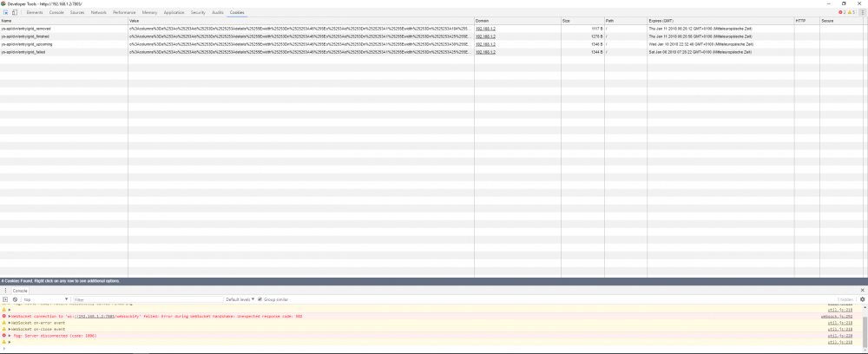Select the grid_upcoming cookie name
The width and height of the screenshot is (868, 354).
coord(27,43)
